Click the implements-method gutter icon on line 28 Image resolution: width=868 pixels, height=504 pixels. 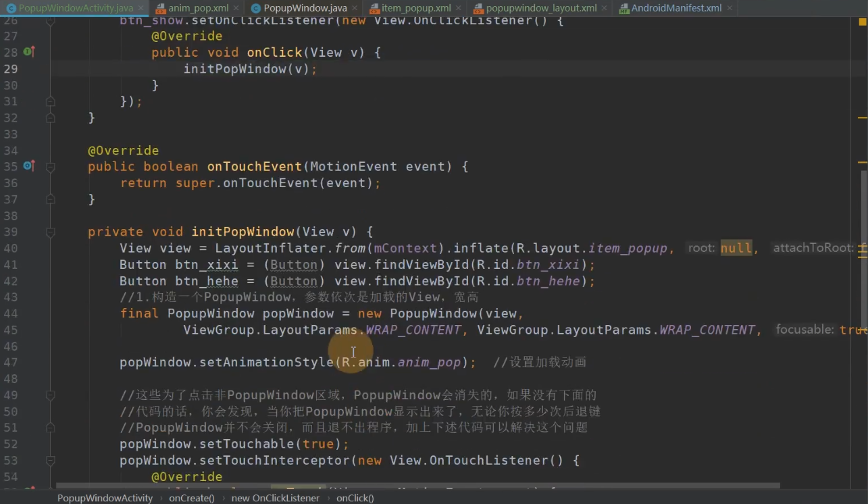(x=28, y=52)
